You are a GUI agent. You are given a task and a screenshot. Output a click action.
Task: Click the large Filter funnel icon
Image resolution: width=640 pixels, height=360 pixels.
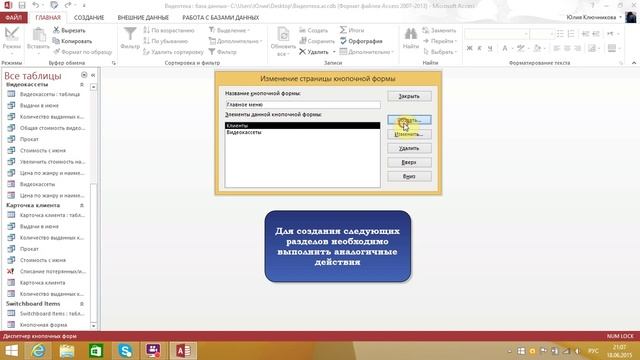[x=130, y=33]
